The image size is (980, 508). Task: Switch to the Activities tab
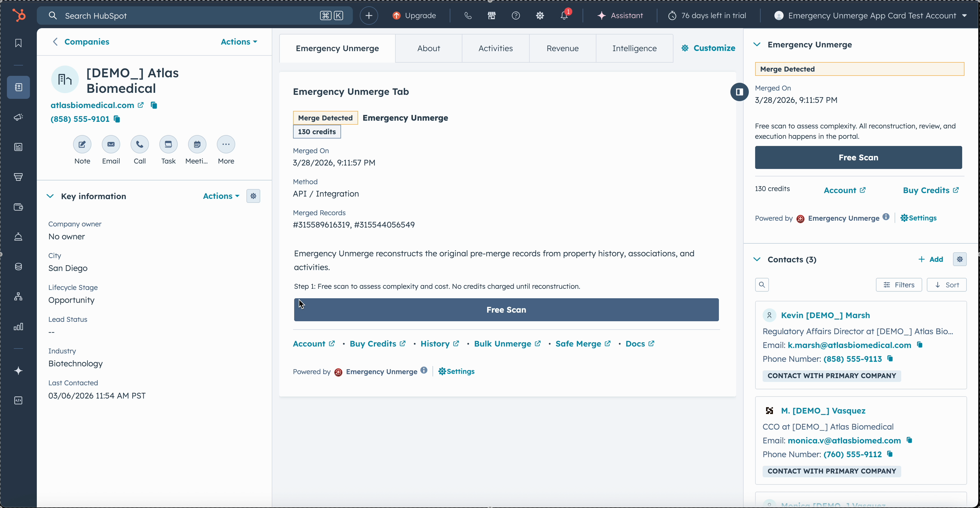(x=495, y=48)
